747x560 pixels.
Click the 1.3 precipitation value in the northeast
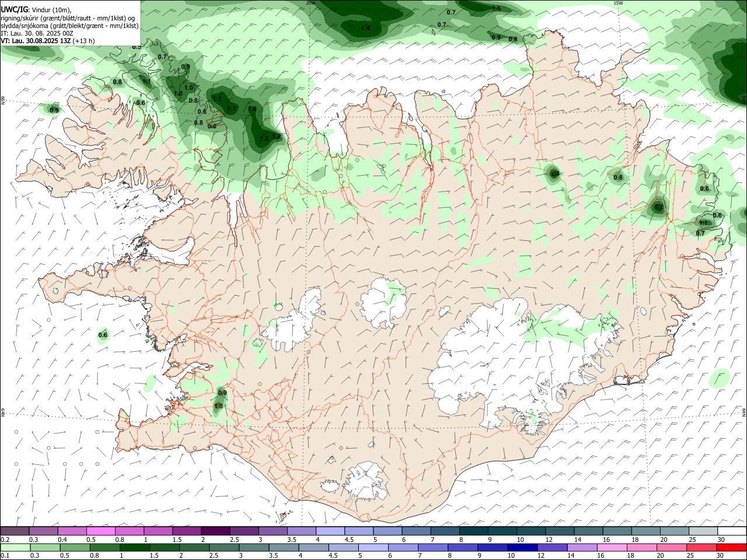coord(554,173)
